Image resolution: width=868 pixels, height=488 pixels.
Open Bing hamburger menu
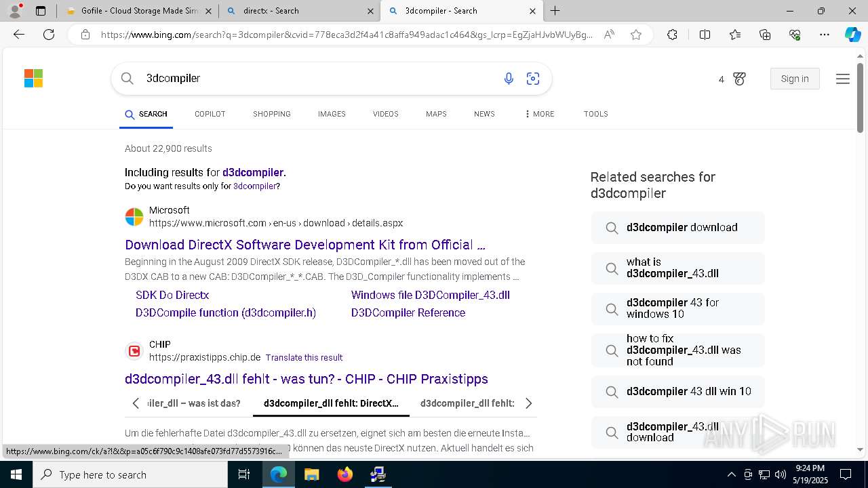(843, 79)
